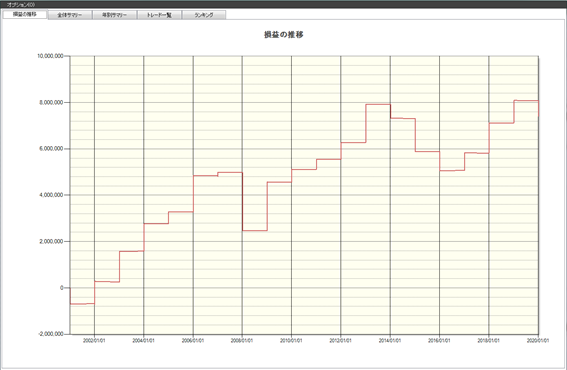Viewport: 567px width, 370px height.
Task: Click the 2020/01/01 x-axis date label
Action: click(538, 341)
